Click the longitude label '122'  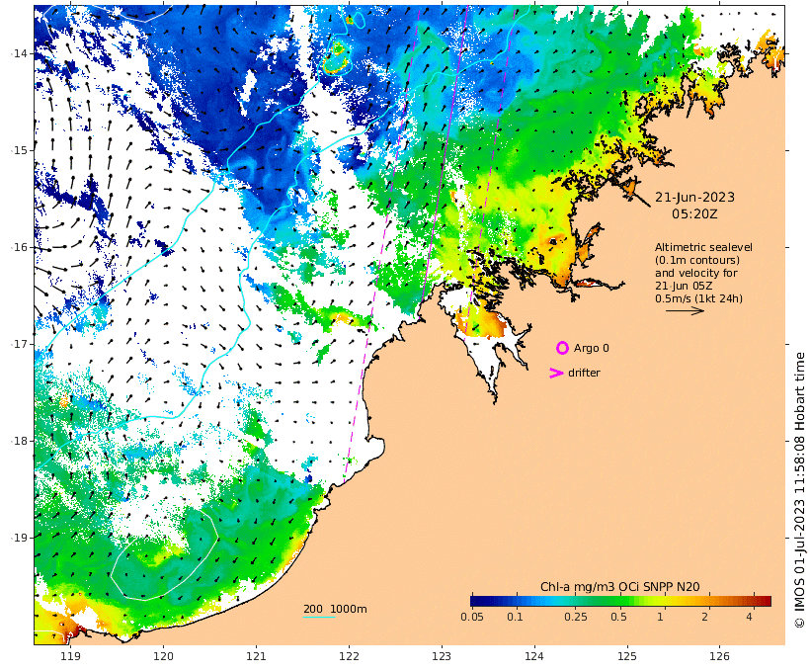(x=349, y=656)
